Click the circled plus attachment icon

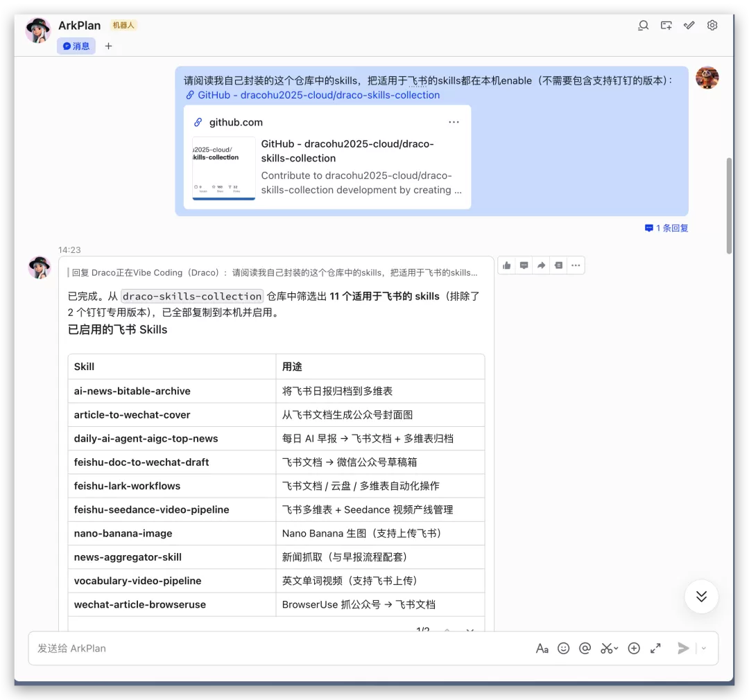click(x=634, y=649)
